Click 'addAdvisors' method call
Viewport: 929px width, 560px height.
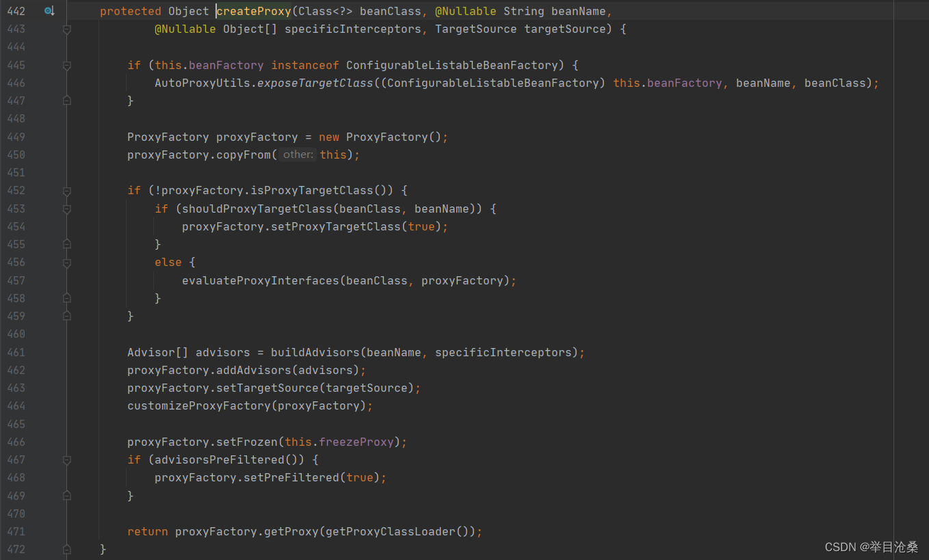click(x=254, y=370)
